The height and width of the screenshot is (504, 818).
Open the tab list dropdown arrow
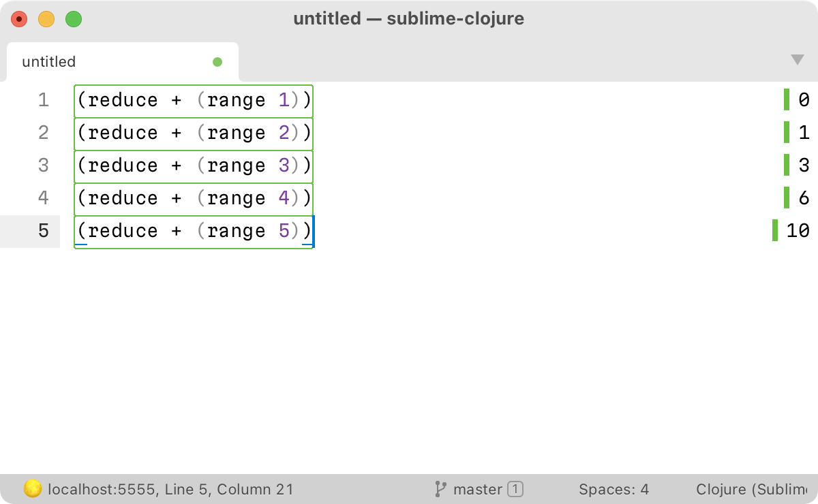pos(797,60)
